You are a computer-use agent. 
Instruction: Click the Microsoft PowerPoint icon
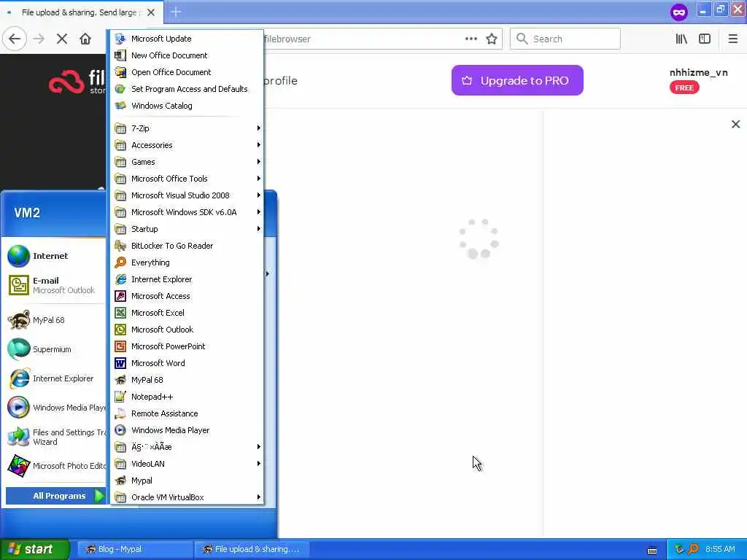point(120,346)
